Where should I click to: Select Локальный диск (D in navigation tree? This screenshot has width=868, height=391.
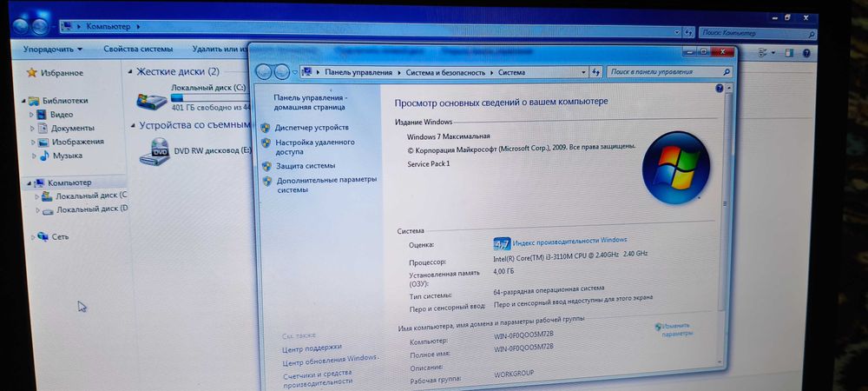tap(92, 209)
